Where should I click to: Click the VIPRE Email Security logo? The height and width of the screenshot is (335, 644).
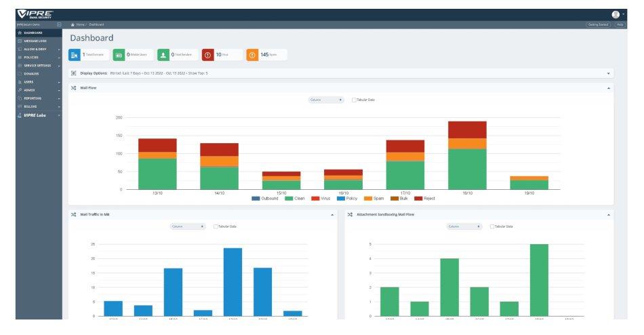click(35, 14)
